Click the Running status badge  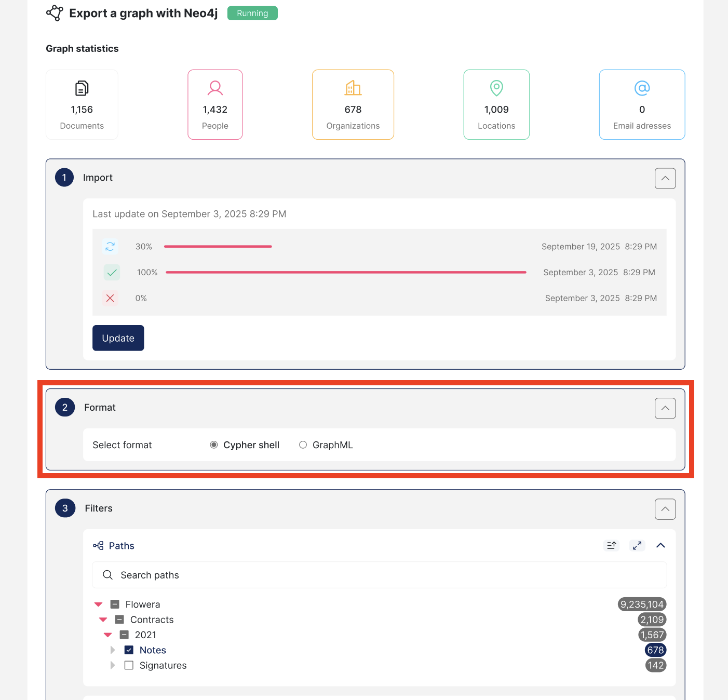[252, 12]
